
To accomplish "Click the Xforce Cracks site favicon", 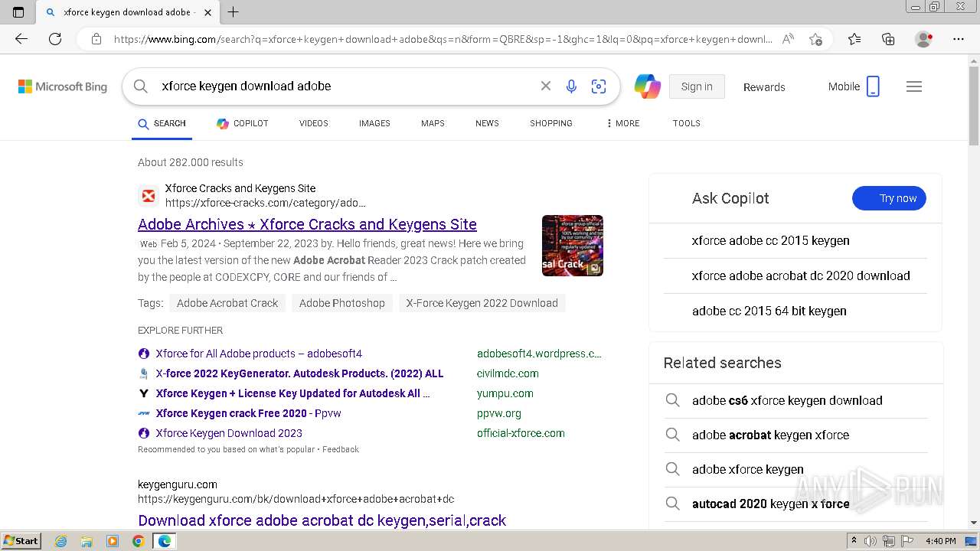I will point(149,196).
